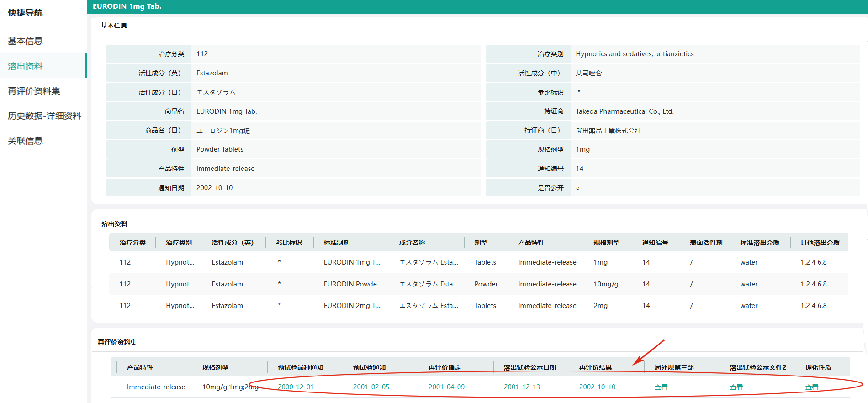
Task: Click the 2000-12-01 预试验品种通知 date link
Action: point(296,387)
